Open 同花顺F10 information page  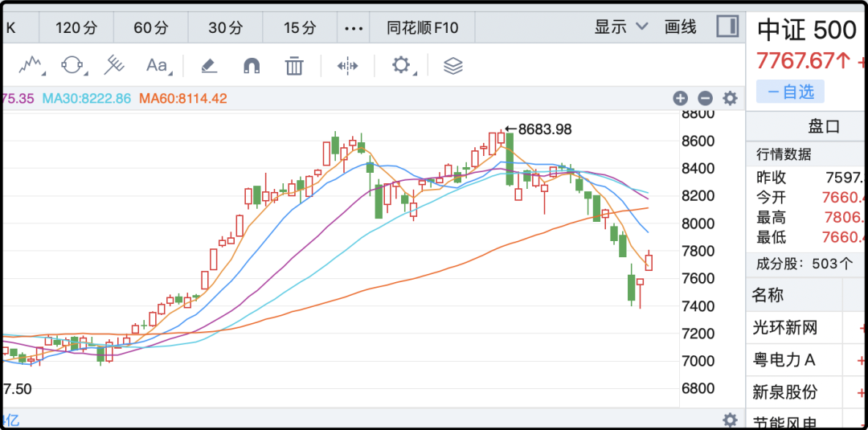tap(422, 27)
